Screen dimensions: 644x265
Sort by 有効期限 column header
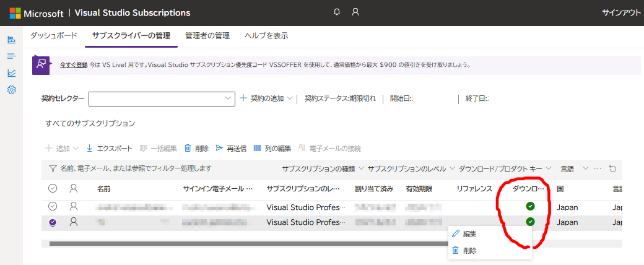tap(419, 189)
